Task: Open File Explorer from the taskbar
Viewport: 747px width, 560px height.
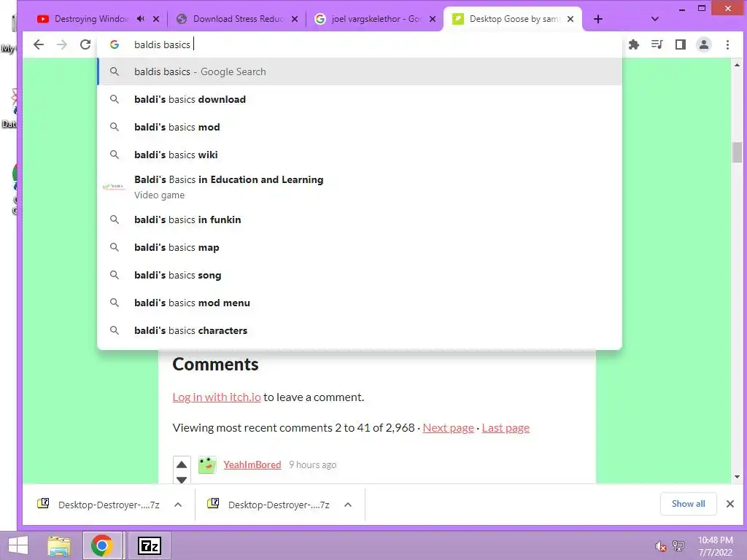Action: point(59,545)
